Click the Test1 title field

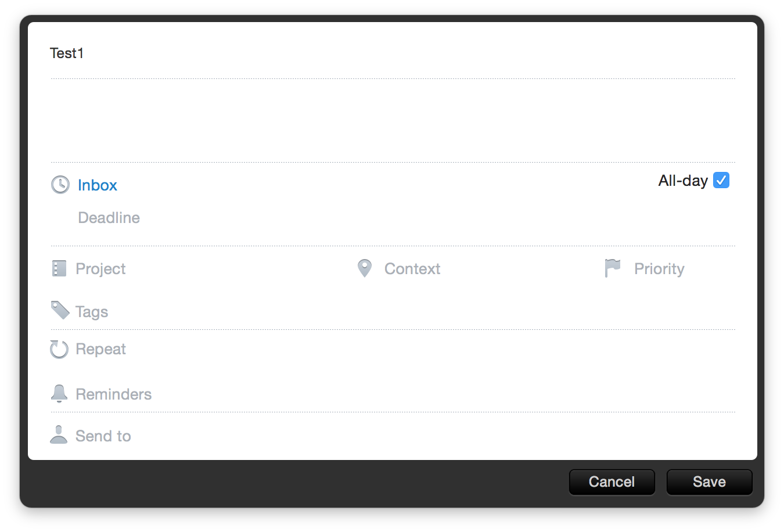pos(393,53)
